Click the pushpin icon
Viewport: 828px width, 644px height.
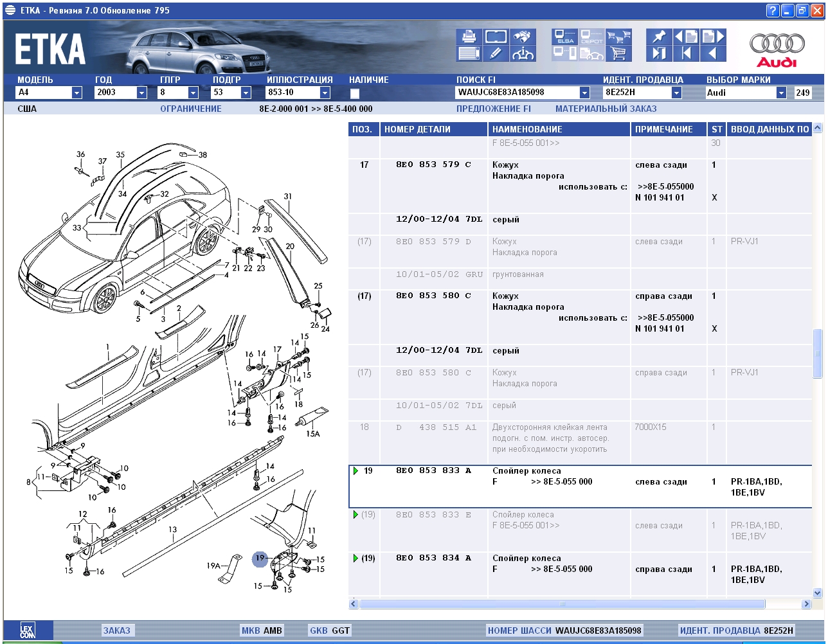(659, 37)
